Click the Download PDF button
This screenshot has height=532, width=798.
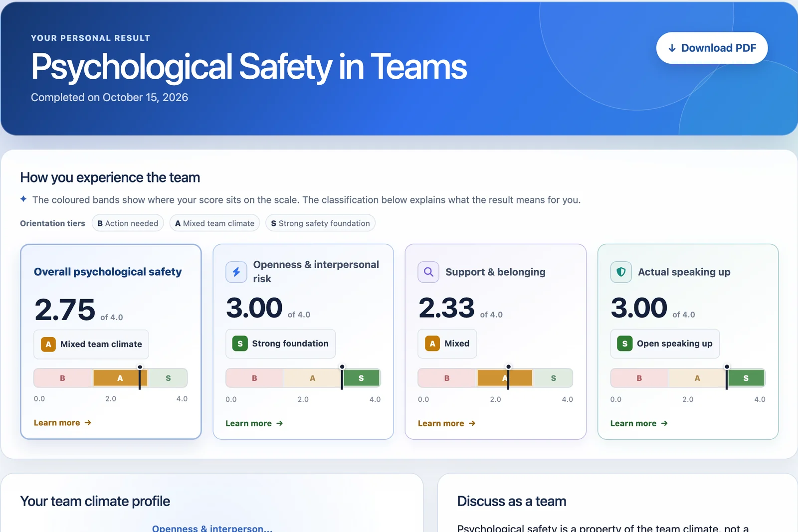coord(712,48)
